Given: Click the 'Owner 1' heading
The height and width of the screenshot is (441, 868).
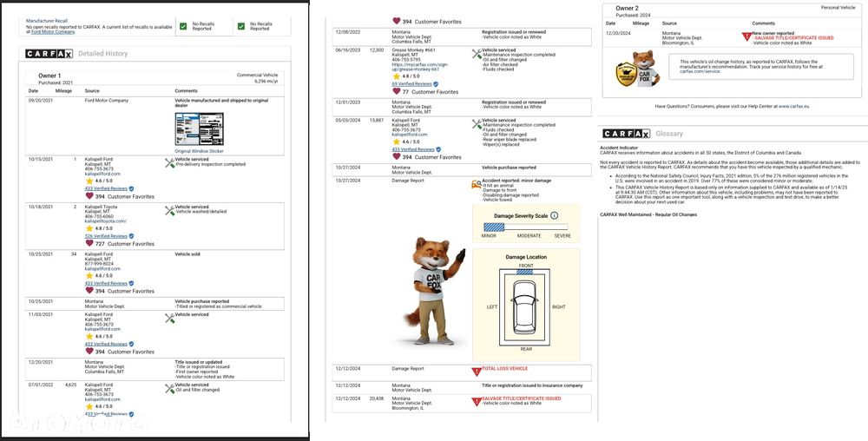Looking at the screenshot, I should coord(49,76).
